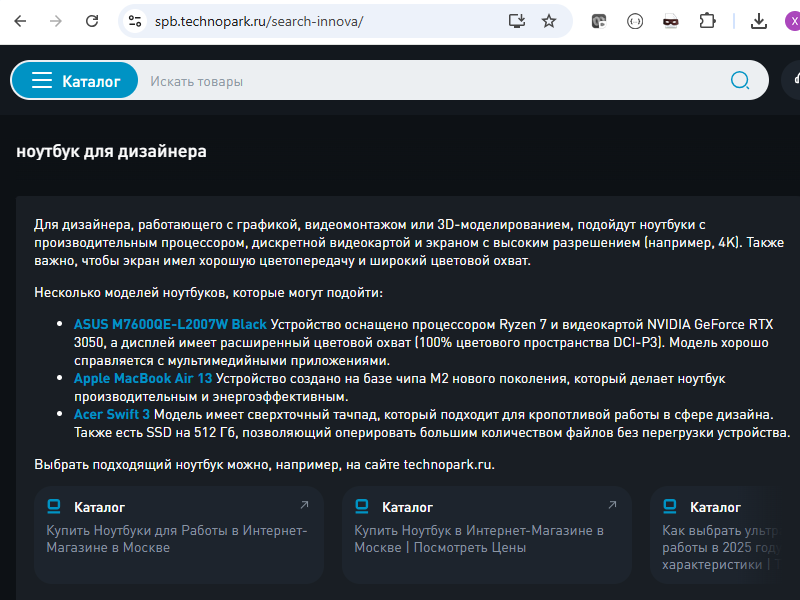800x600 pixels.
Task: Open the Apple MacBook Air 13 link
Action: click(x=143, y=379)
